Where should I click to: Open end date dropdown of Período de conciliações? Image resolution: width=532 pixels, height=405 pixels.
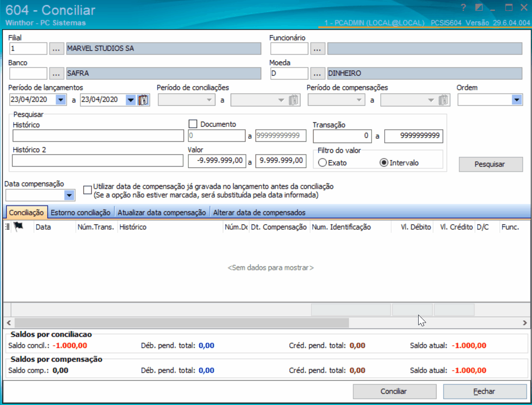pyautogui.click(x=281, y=100)
